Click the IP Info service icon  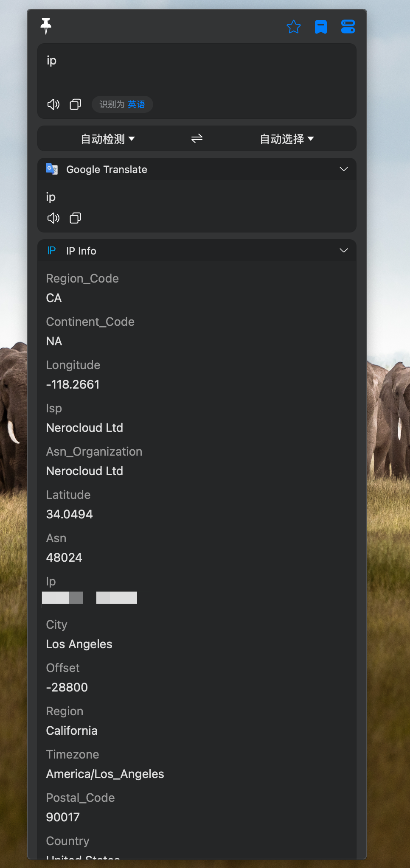pos(52,250)
